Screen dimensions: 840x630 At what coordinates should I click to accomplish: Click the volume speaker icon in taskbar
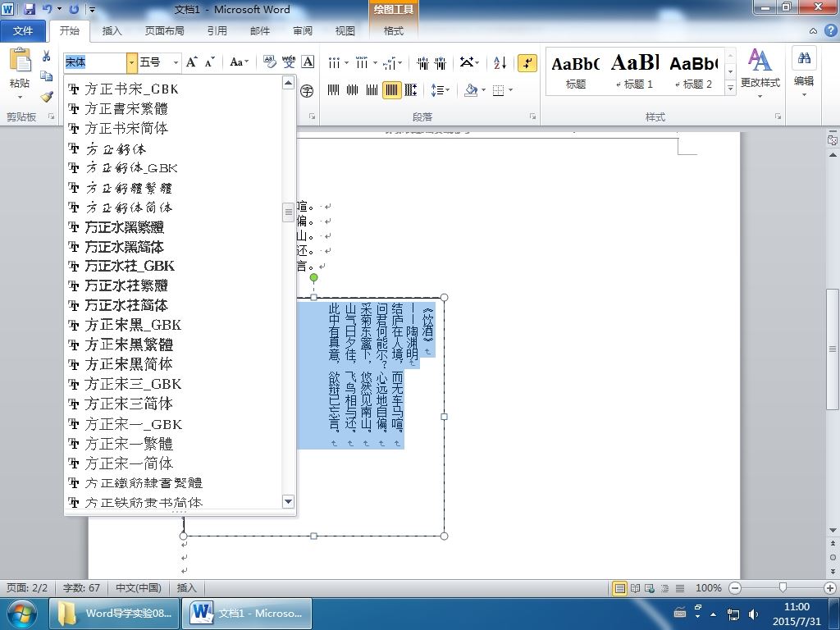pos(754,614)
